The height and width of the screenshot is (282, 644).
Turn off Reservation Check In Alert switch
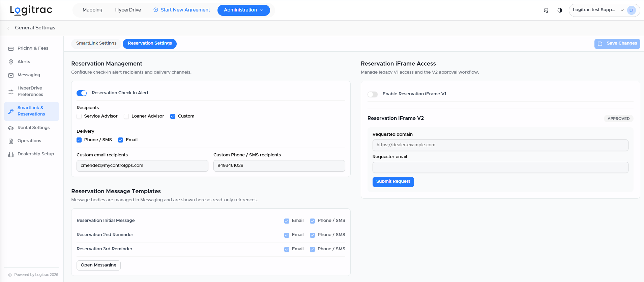pos(82,93)
